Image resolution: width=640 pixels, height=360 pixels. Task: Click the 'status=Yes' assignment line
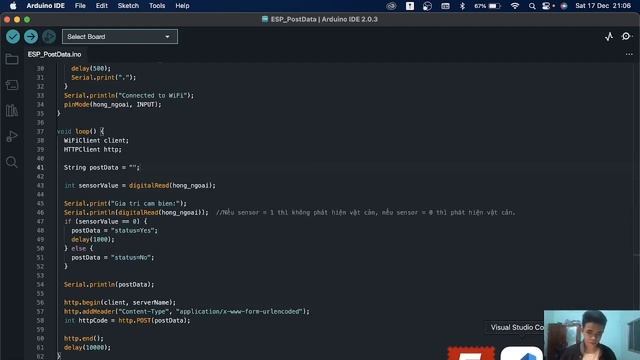point(114,230)
